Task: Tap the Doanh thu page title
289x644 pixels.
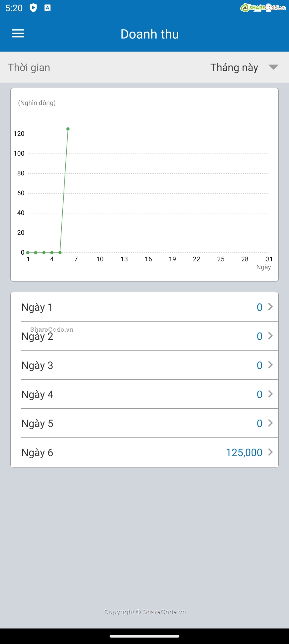Action: (x=150, y=34)
